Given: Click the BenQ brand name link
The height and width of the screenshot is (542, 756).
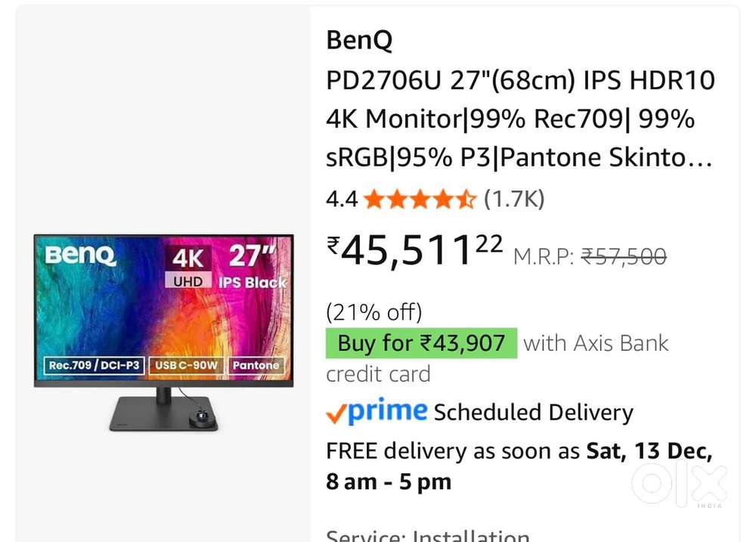Looking at the screenshot, I should (x=359, y=41).
